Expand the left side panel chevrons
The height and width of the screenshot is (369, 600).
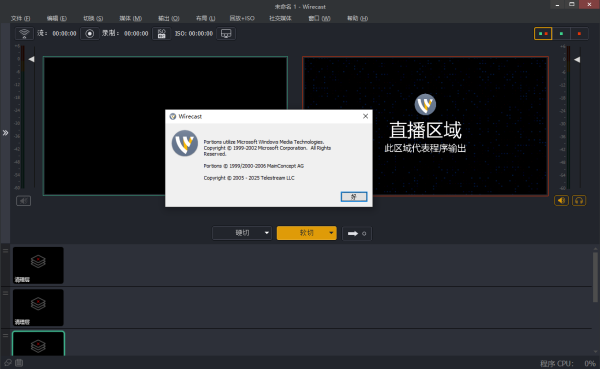5,133
